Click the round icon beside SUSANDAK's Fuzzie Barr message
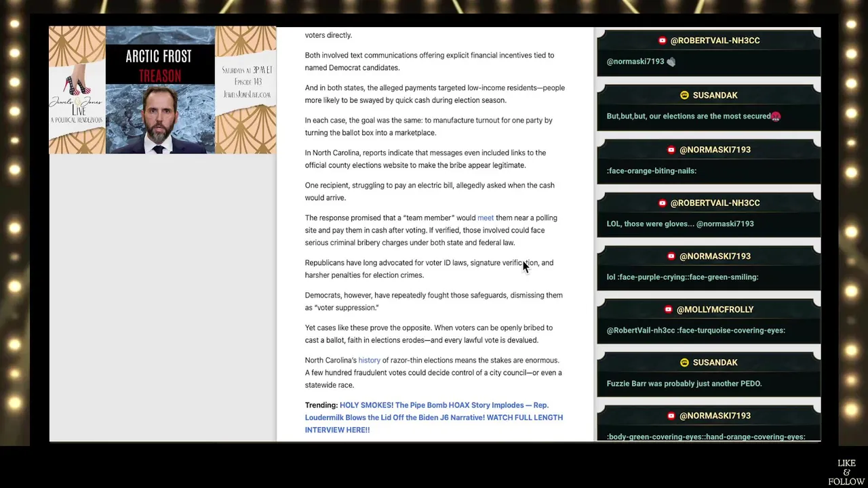 (x=684, y=363)
